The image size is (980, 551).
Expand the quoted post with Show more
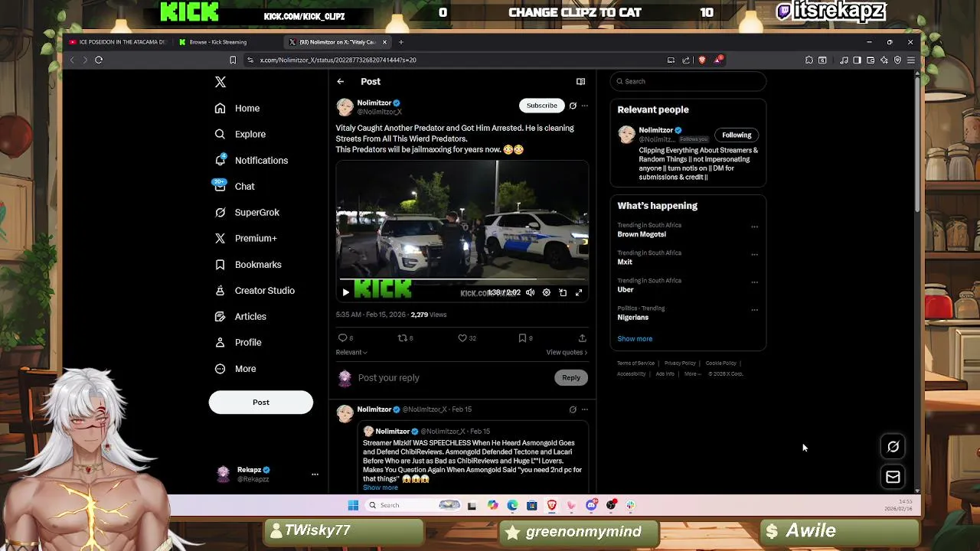point(381,488)
